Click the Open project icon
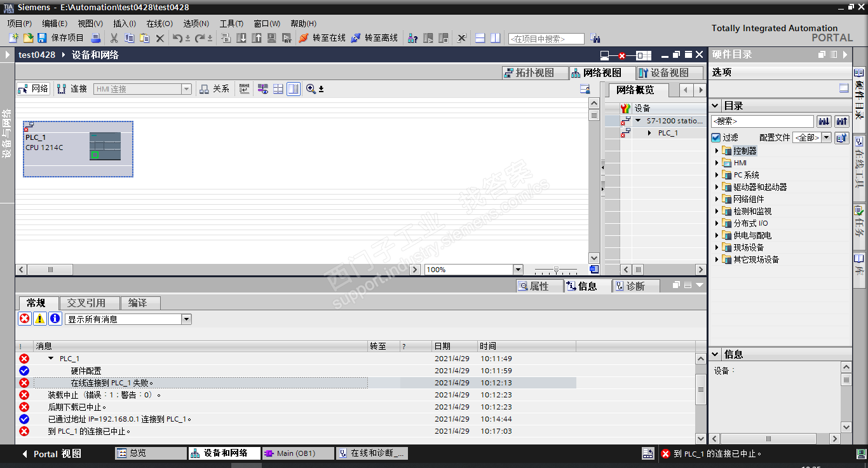This screenshot has width=868, height=468. pyautogui.click(x=28, y=38)
